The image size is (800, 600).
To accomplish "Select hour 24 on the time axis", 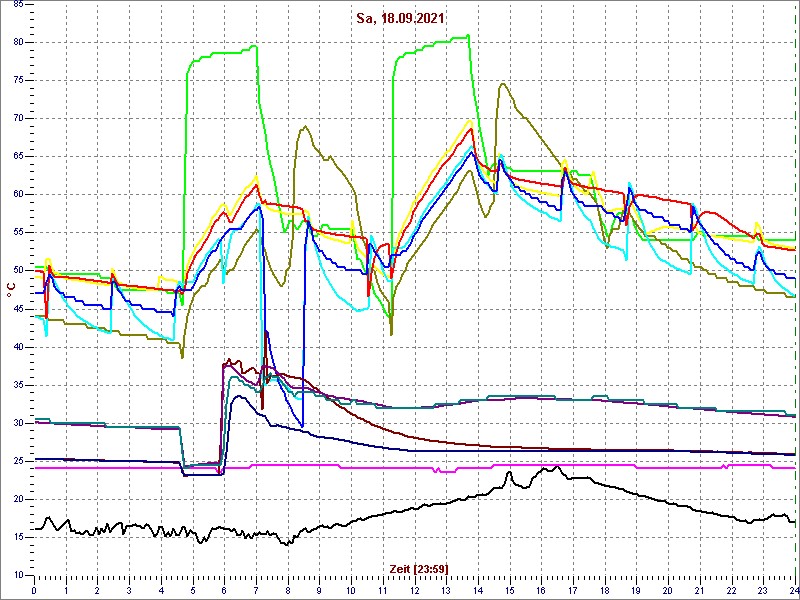I will (793, 590).
